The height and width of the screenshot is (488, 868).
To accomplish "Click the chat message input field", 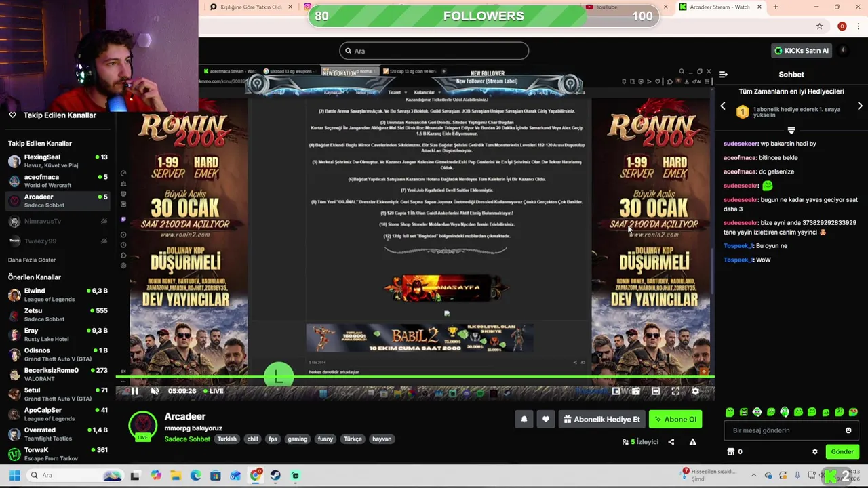I will pyautogui.click(x=791, y=430).
